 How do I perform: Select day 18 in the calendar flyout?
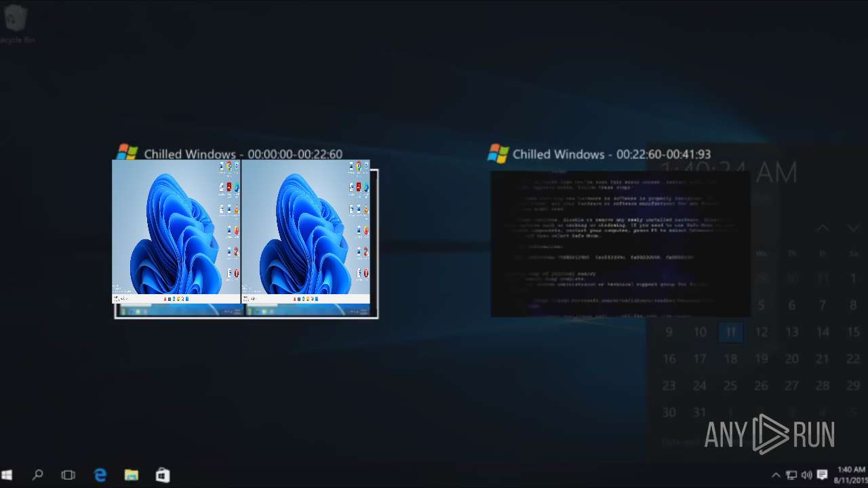click(730, 359)
